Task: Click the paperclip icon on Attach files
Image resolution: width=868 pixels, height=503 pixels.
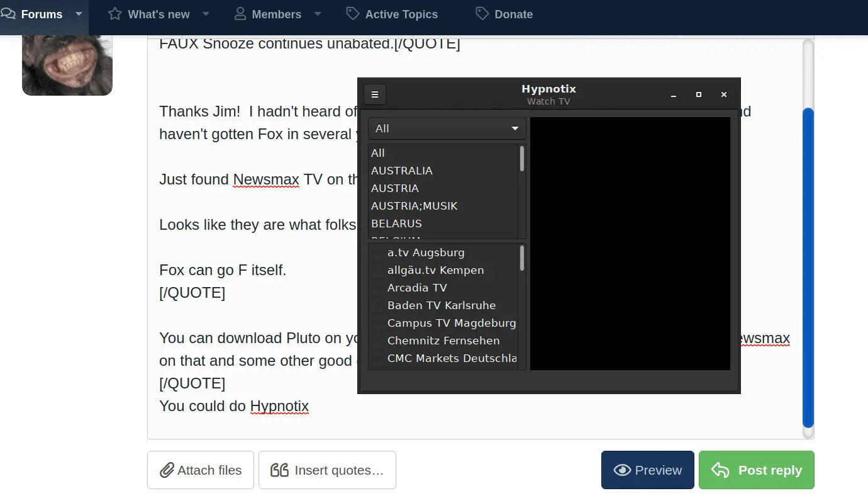Action: coord(167,470)
